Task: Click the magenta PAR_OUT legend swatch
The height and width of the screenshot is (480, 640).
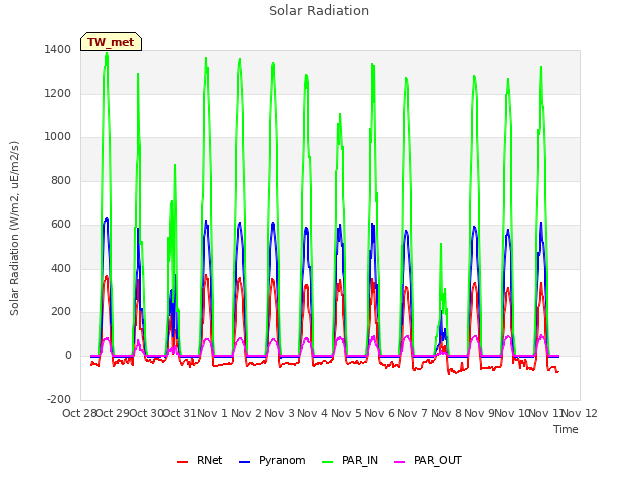Action: (400, 462)
